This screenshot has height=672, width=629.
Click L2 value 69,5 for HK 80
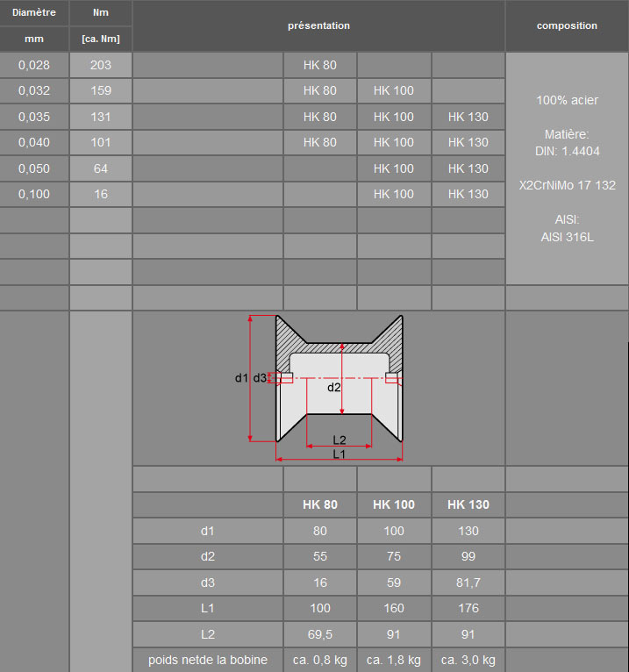[x=319, y=634]
